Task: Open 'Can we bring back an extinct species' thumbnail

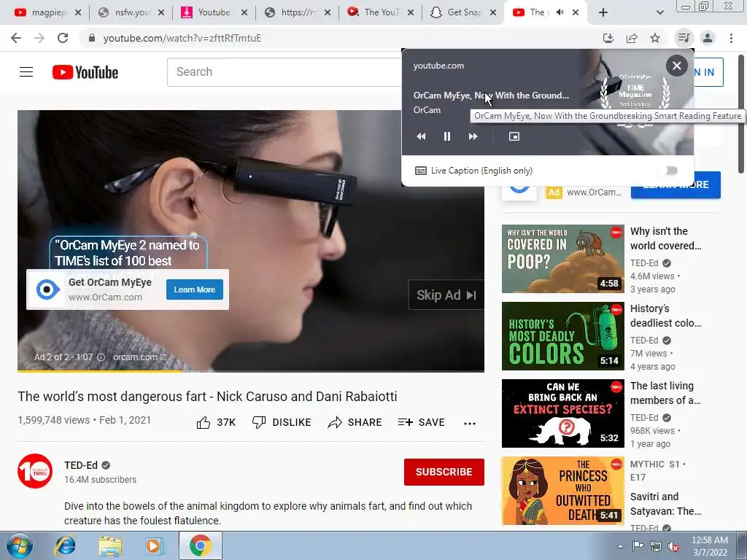Action: [x=562, y=413]
